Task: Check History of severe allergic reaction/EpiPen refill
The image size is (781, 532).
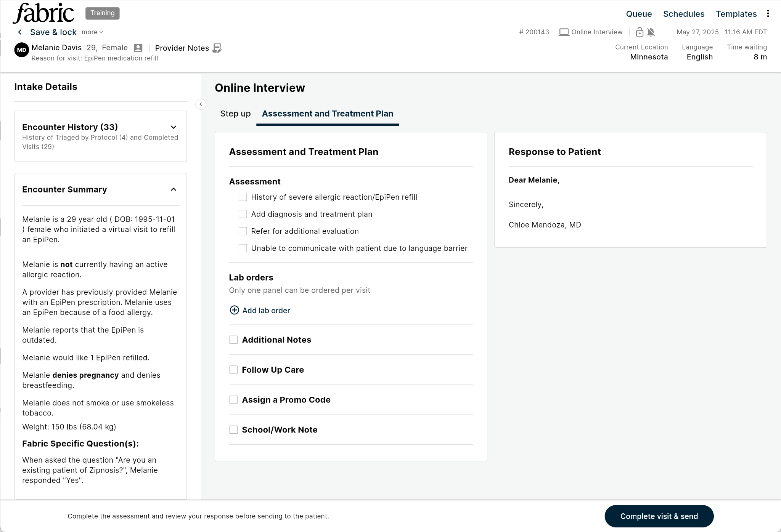Action: (x=243, y=197)
